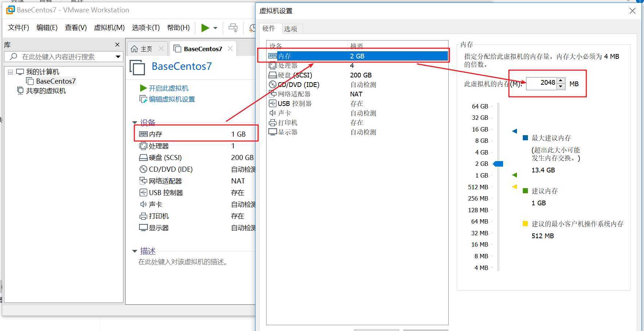Click the 内存 icon in main window device list
The image size is (644, 331).
[x=143, y=134]
